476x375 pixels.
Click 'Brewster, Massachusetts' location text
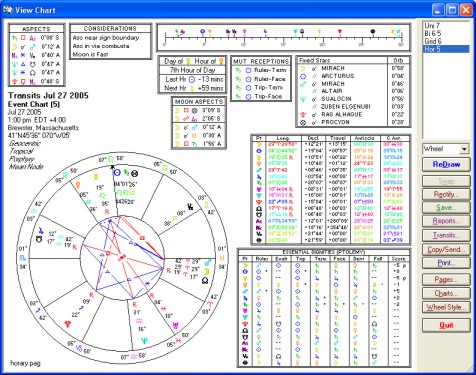(x=43, y=128)
